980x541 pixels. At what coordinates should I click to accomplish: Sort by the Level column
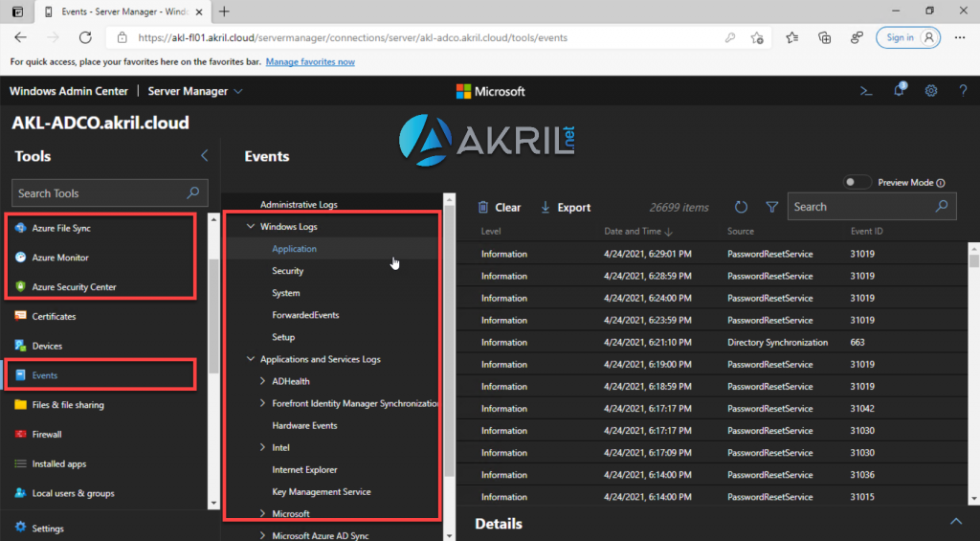pos(491,232)
